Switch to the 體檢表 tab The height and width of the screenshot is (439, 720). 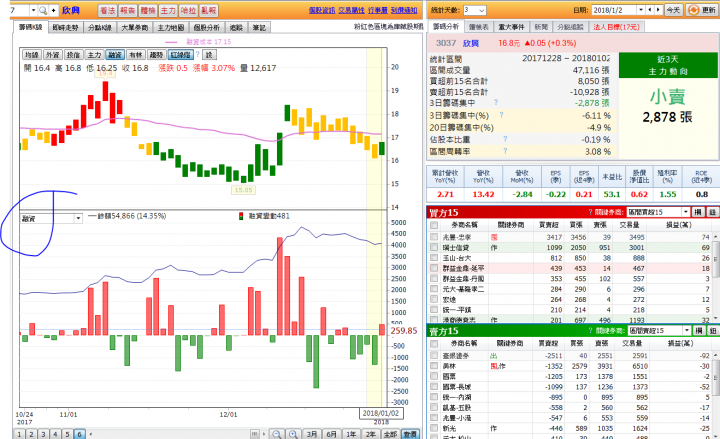tap(478, 27)
